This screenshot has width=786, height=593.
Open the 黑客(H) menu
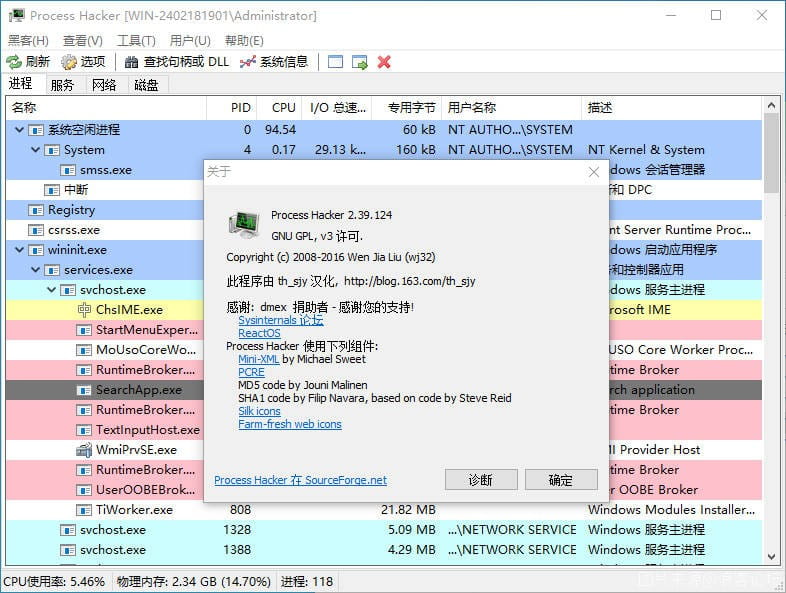[28, 40]
